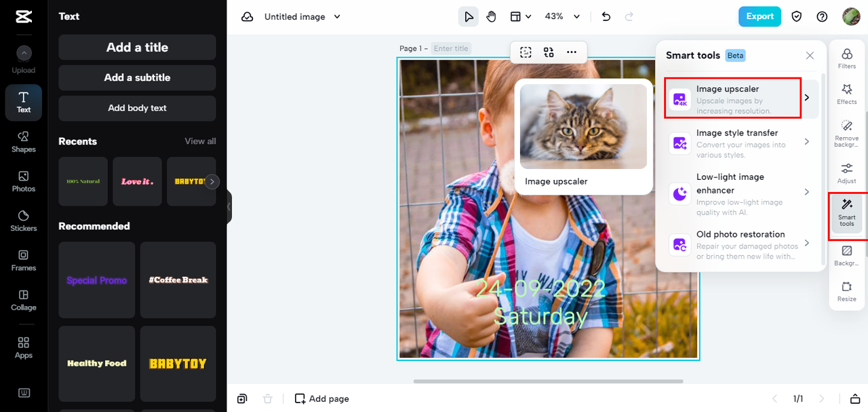The height and width of the screenshot is (412, 868).
Task: Select the Text tab in sidebar
Action: [24, 102]
